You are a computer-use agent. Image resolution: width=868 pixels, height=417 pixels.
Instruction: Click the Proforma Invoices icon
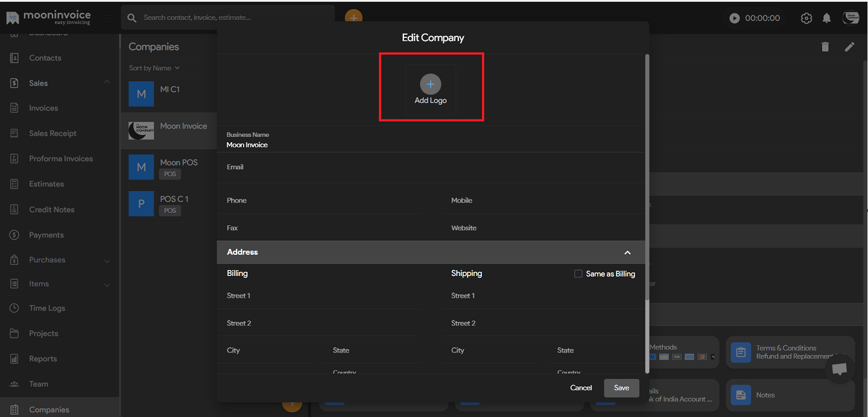coord(14,159)
